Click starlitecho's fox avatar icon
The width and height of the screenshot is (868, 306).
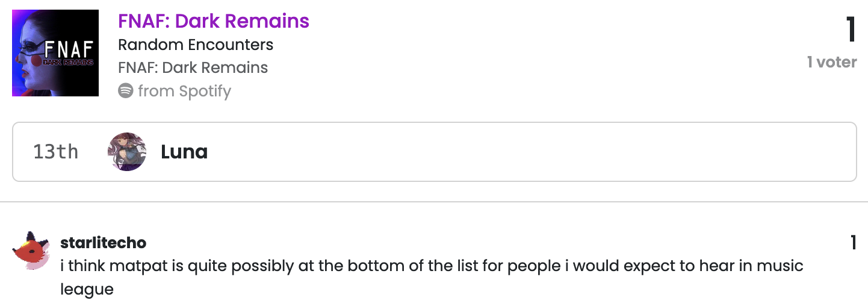[31, 251]
